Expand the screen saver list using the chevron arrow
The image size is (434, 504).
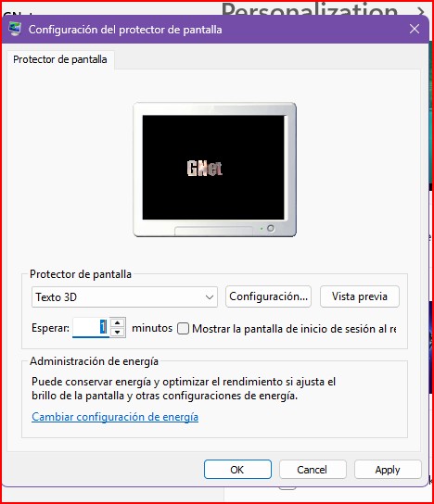(210, 297)
